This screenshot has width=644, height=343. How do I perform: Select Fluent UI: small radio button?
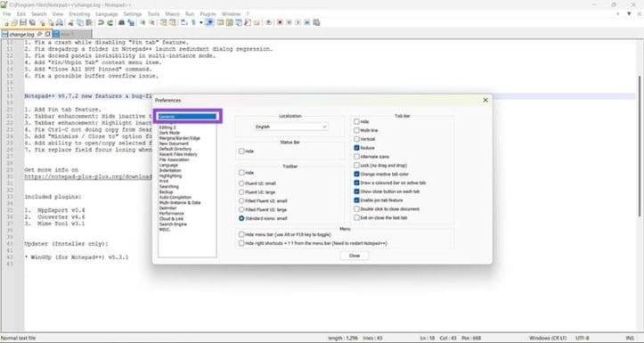[241, 184]
